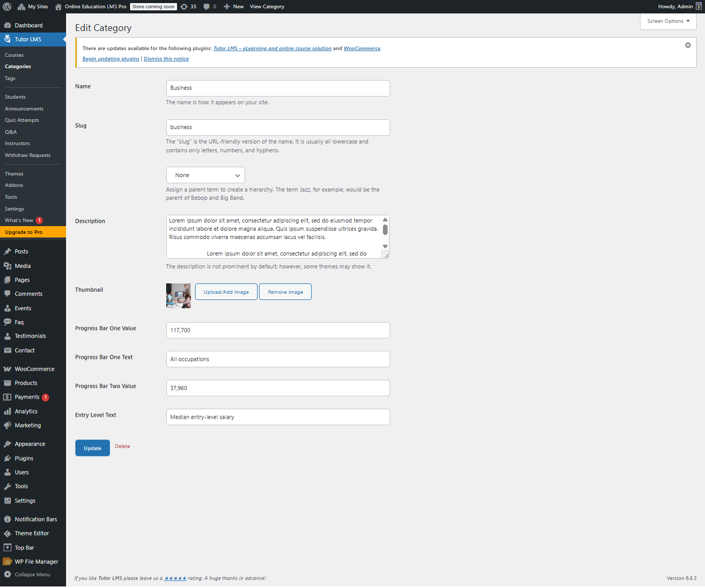
Task: Click the WordPress logo icon in admin bar
Action: [7, 7]
